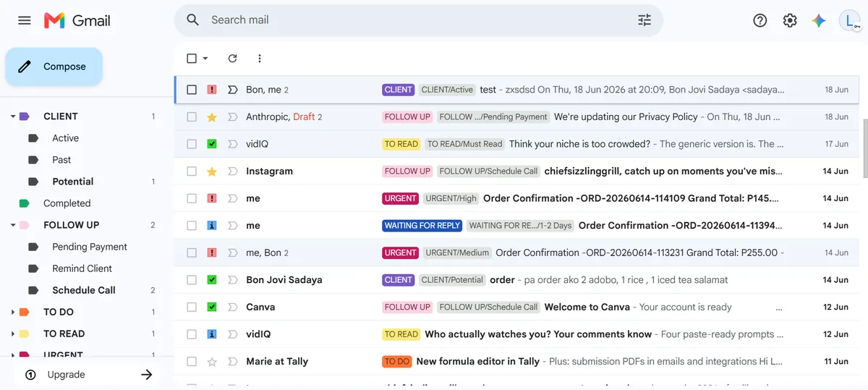The image size is (868, 390).
Task: Click inside the Search mail field
Action: (x=420, y=20)
